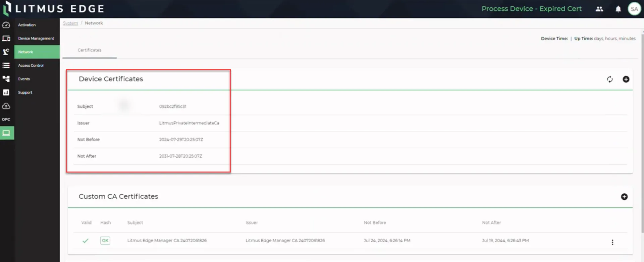644x262 pixels.
Task: Open Support menu item
Action: tap(25, 92)
